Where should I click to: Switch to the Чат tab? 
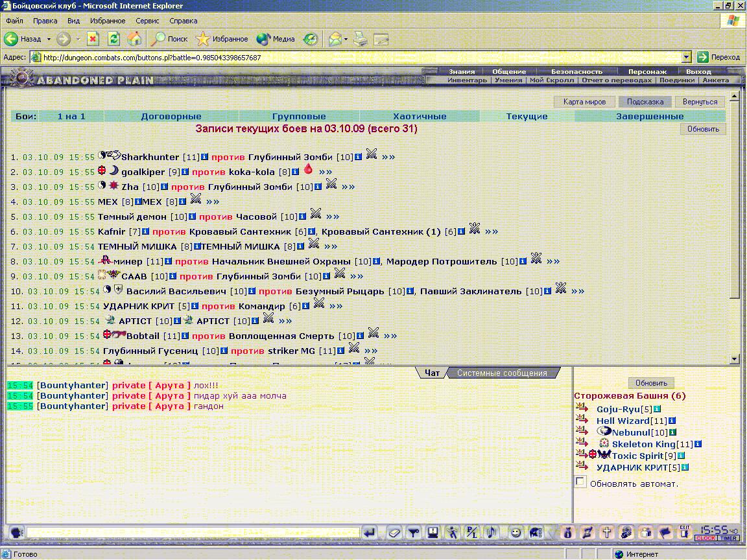[432, 373]
